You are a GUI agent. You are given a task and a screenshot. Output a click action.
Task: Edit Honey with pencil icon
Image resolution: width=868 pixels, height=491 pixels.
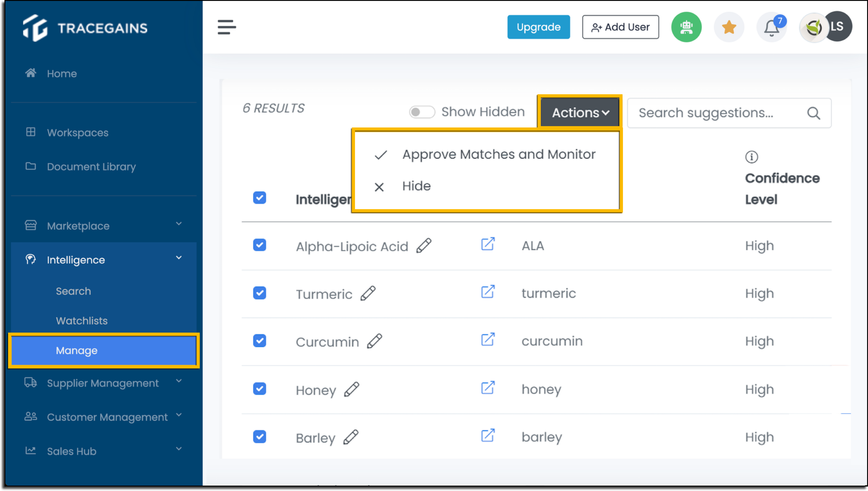[x=351, y=389]
